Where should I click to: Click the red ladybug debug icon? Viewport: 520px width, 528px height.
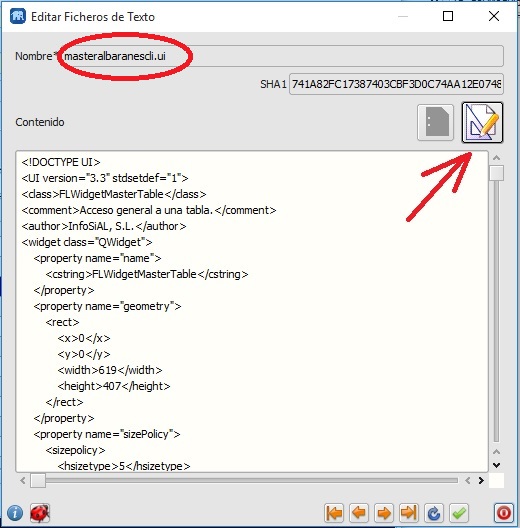coord(40,513)
